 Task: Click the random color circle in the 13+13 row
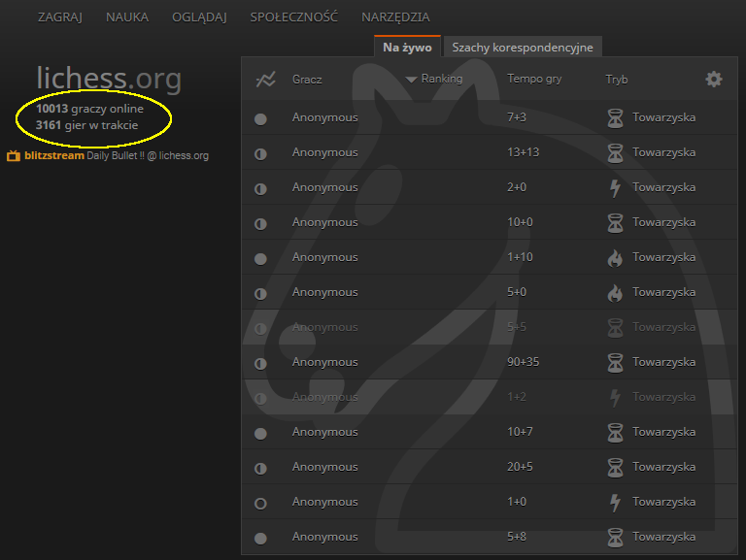[260, 154]
